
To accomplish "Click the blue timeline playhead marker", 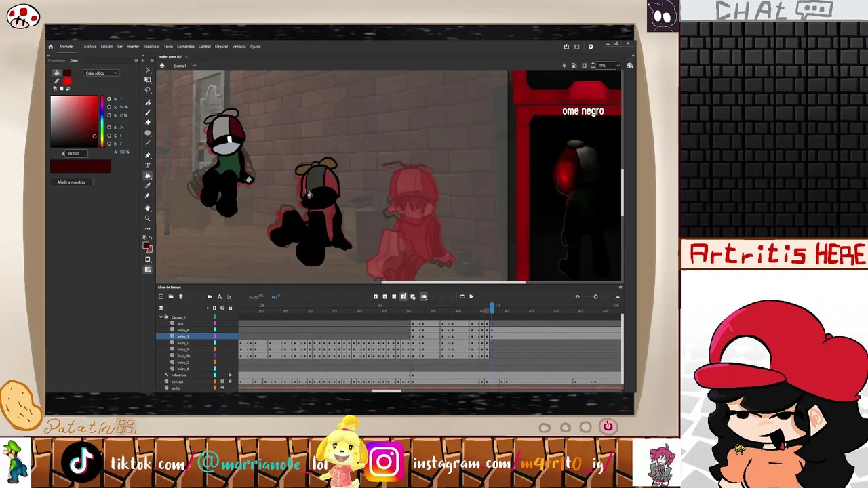I will [492, 308].
